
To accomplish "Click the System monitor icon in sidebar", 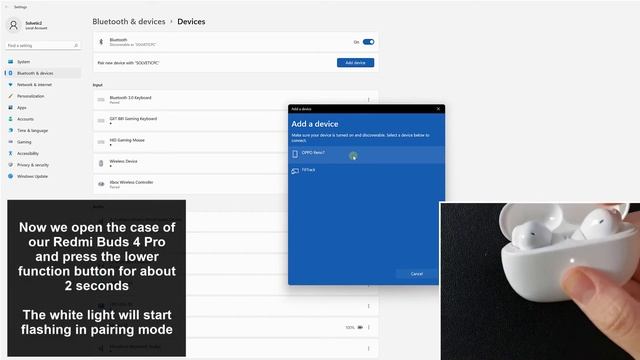I will 11,62.
